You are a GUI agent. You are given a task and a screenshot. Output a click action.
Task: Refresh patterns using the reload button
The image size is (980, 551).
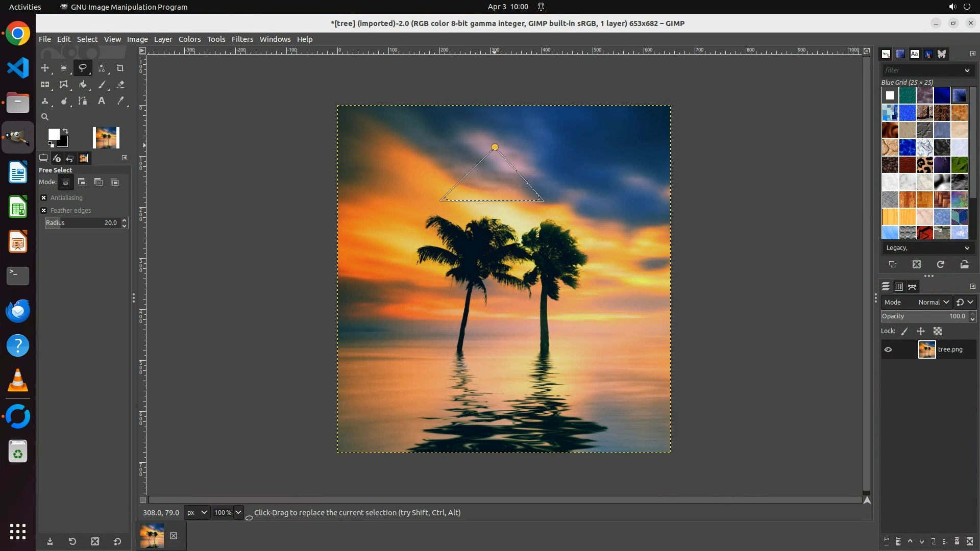pos(940,264)
